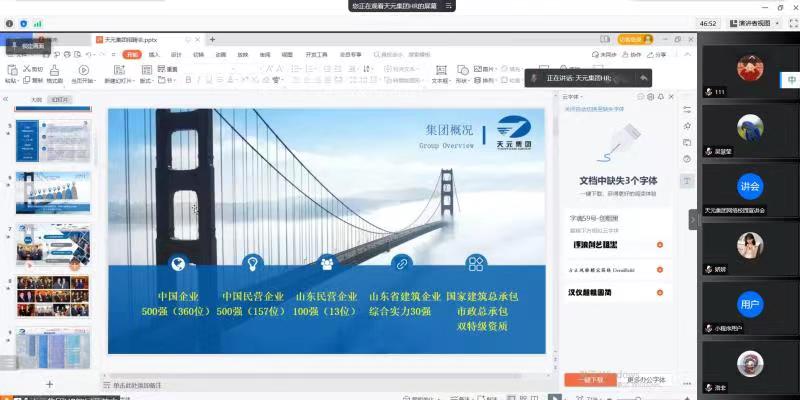
Task: Close the cloud font pane
Action: [671, 96]
